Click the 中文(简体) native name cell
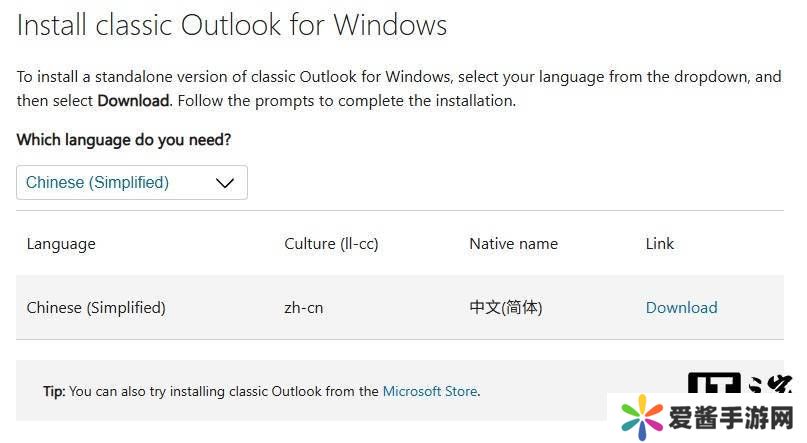The width and height of the screenshot is (807, 443). click(506, 307)
